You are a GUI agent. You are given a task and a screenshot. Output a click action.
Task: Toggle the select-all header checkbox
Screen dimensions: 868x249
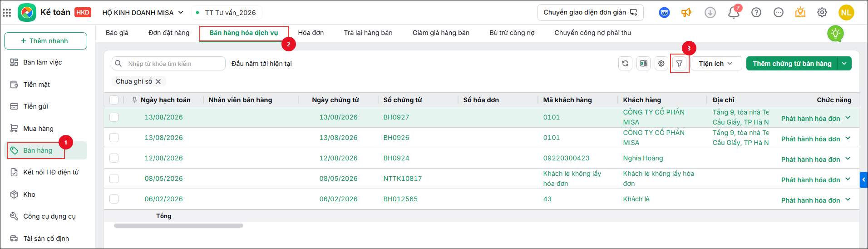[114, 100]
